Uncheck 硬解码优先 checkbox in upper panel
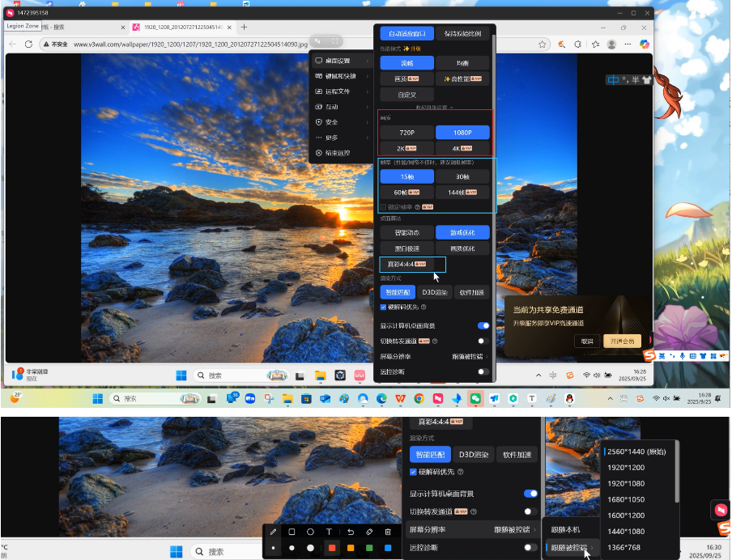732x560 pixels. (384, 308)
